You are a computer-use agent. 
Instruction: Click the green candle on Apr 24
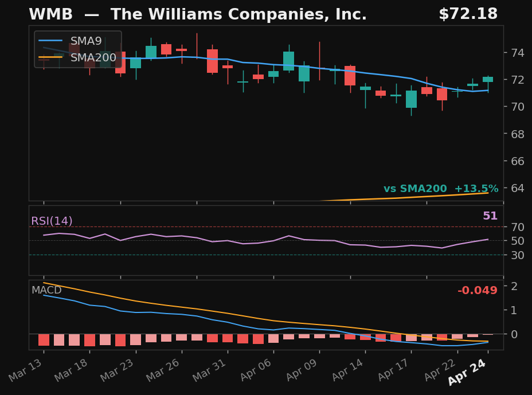point(487,79)
